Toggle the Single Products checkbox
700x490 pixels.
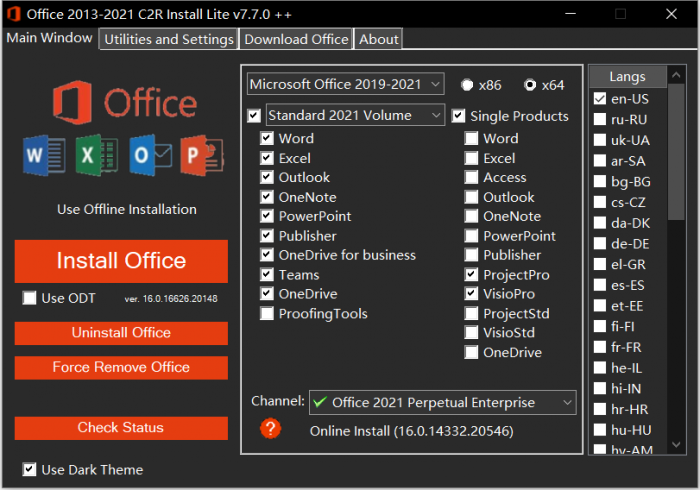pos(458,116)
